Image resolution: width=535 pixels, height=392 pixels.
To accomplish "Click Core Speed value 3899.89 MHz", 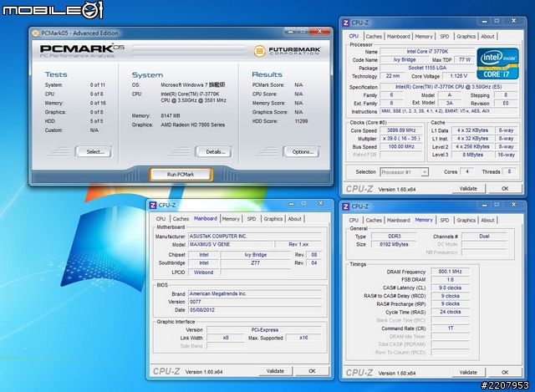I will [401, 130].
